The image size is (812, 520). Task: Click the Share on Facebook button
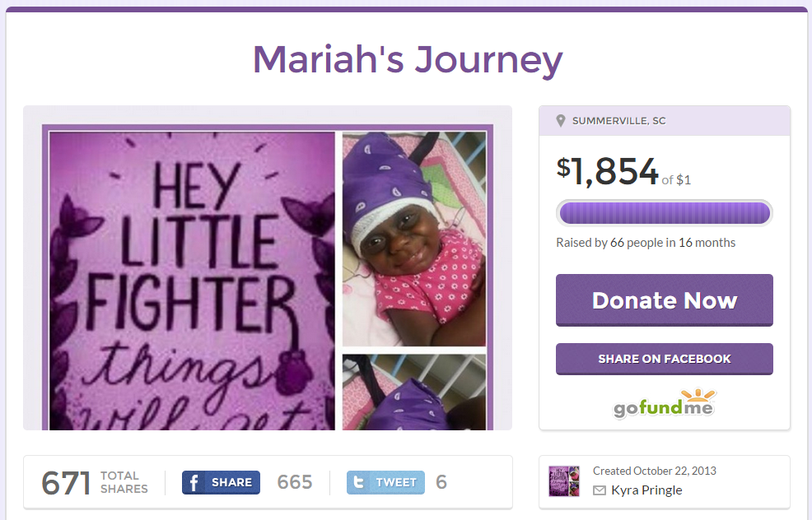(665, 359)
